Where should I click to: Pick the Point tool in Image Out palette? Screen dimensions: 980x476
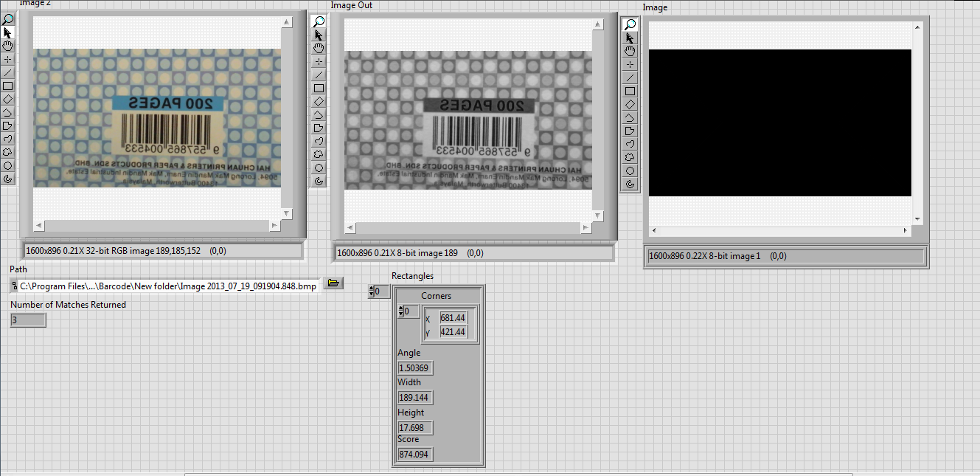tap(319, 61)
